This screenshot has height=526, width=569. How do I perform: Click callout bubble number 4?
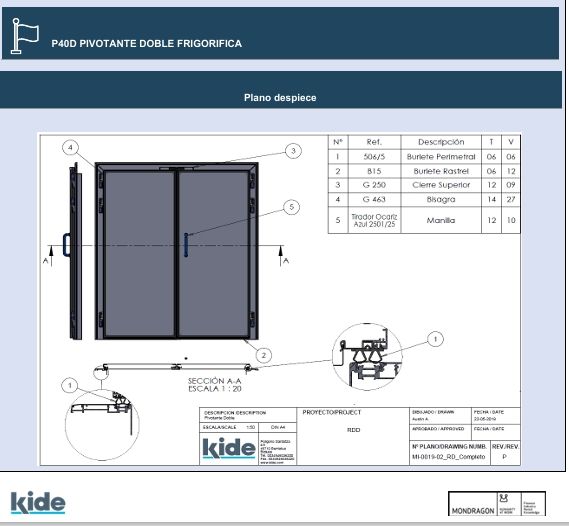click(70, 148)
